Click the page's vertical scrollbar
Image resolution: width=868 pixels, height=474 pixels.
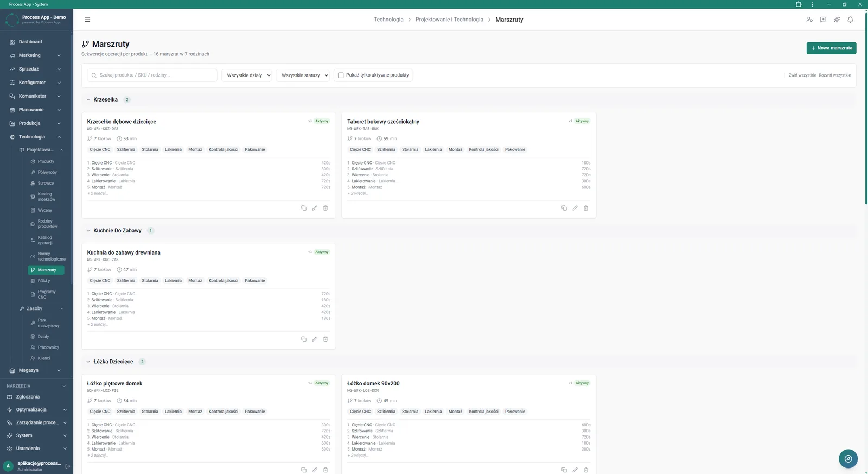pos(866,109)
